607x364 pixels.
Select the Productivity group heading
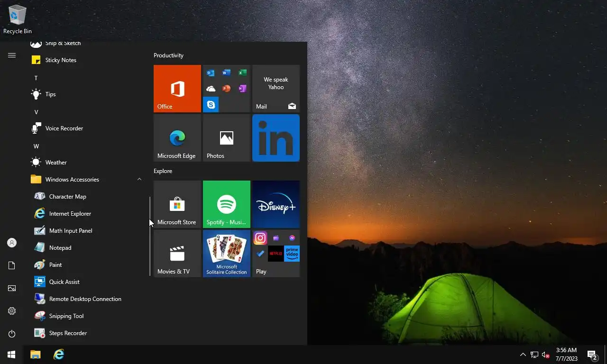point(168,55)
